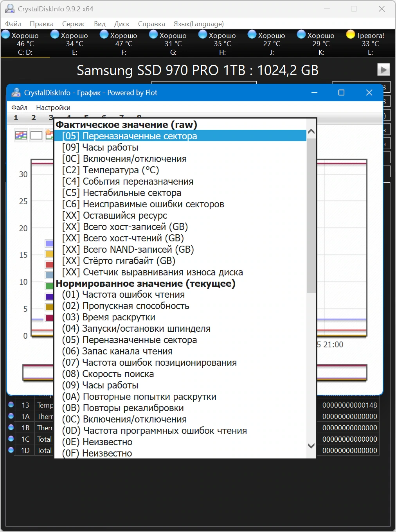Click status orb in row 1A

point(11,416)
